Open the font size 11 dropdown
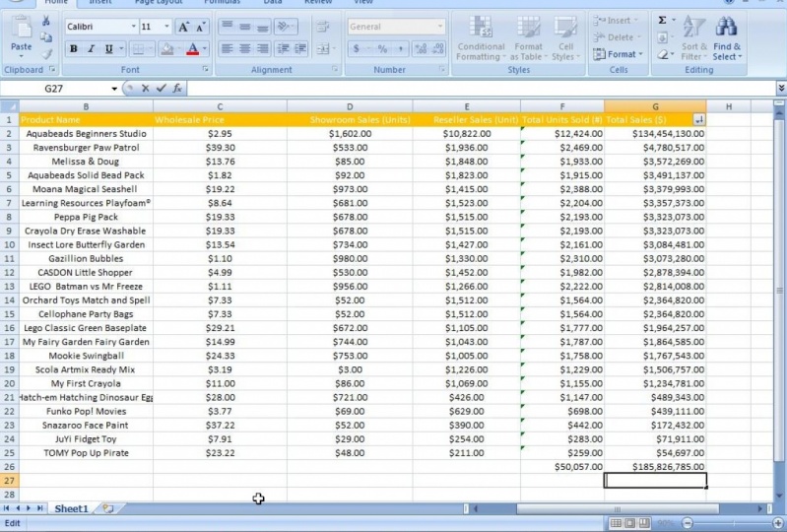The width and height of the screenshot is (787, 532). point(167,27)
